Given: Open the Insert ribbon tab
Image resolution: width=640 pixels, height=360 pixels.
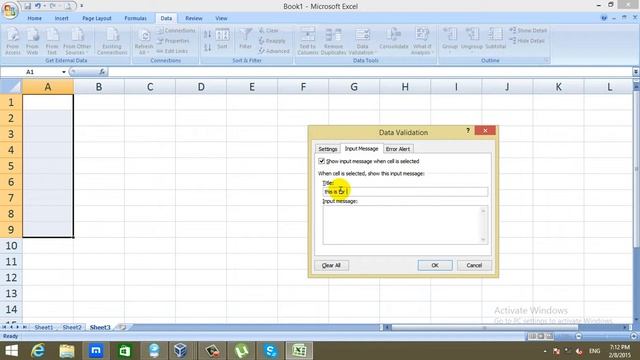Looking at the screenshot, I should (62, 18).
